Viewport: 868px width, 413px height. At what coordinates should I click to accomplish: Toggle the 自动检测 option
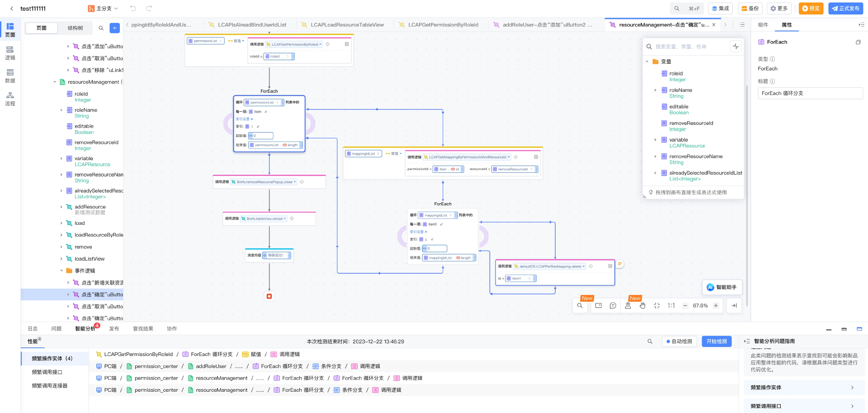point(679,342)
